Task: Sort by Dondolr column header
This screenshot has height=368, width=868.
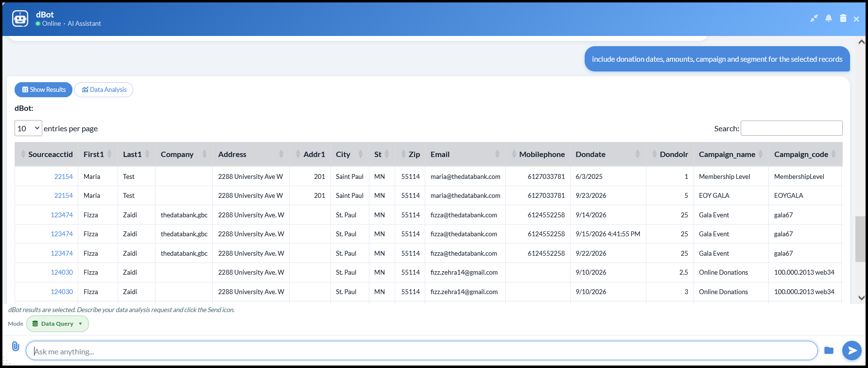Action: click(x=670, y=154)
